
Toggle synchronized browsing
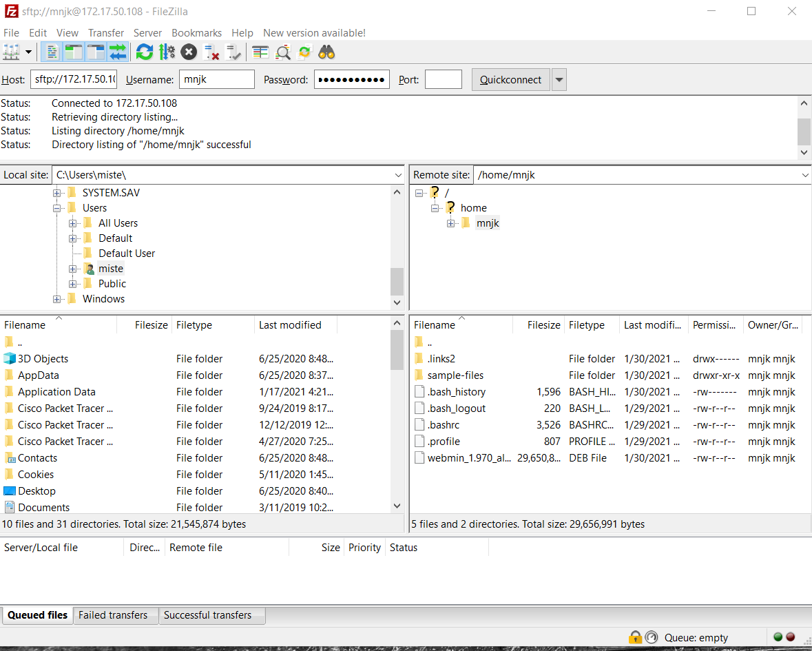pos(304,52)
